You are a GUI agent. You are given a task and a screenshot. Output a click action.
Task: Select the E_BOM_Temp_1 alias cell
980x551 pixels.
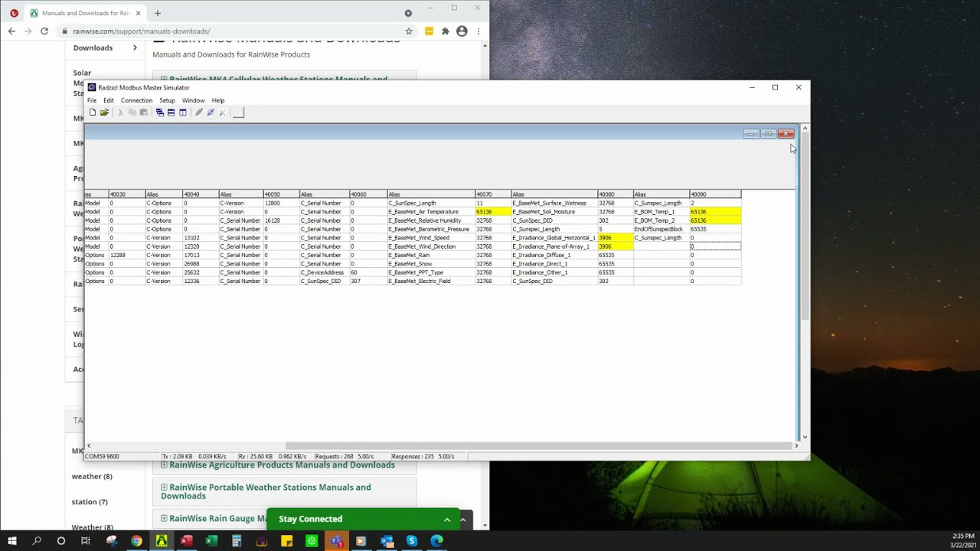(661, 212)
